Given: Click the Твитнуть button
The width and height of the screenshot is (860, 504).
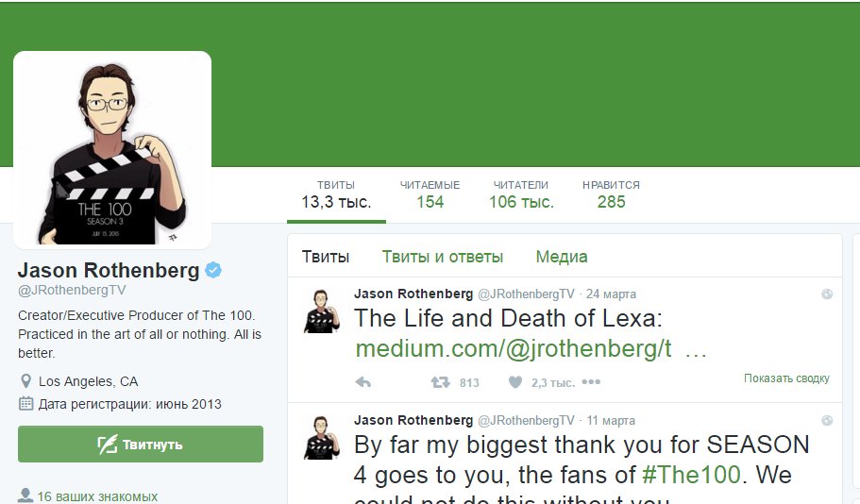Looking at the screenshot, I should 141,445.
